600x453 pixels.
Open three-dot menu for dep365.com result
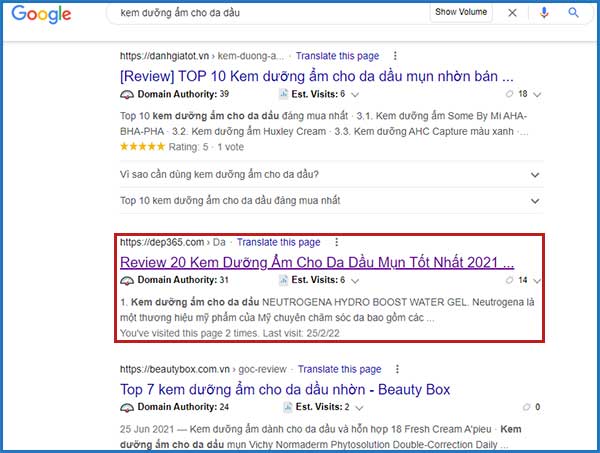[x=336, y=242]
